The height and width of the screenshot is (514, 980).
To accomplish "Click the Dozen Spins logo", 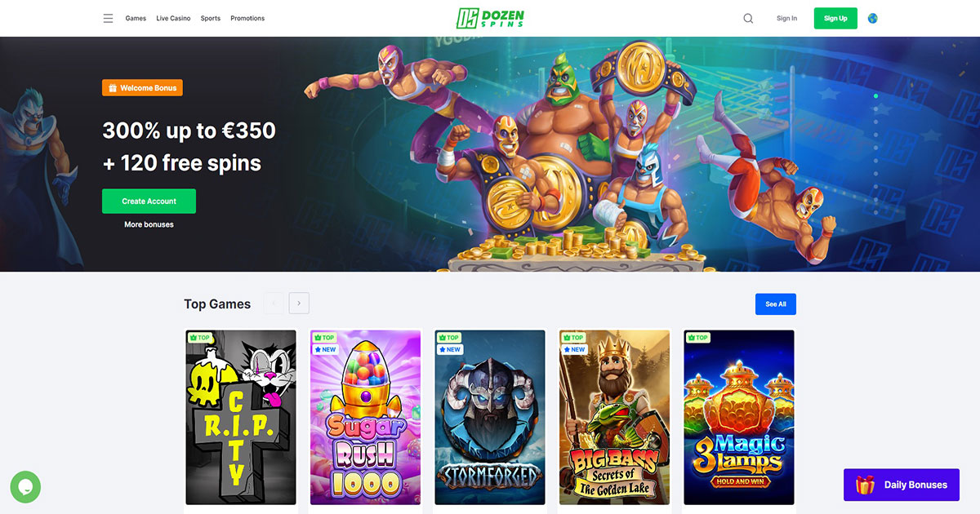I will 490,18.
